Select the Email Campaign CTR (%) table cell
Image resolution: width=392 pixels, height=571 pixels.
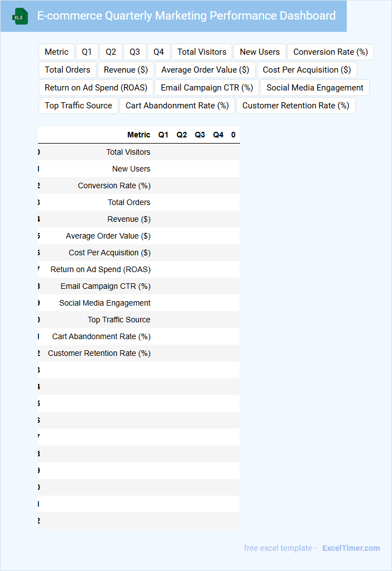coord(106,286)
